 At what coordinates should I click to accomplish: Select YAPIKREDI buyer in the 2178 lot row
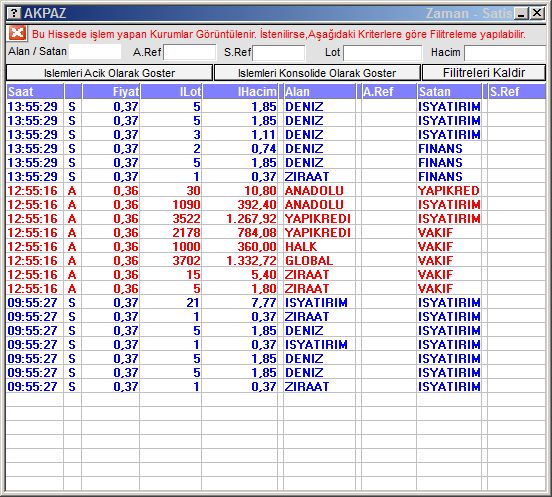pyautogui.click(x=318, y=233)
